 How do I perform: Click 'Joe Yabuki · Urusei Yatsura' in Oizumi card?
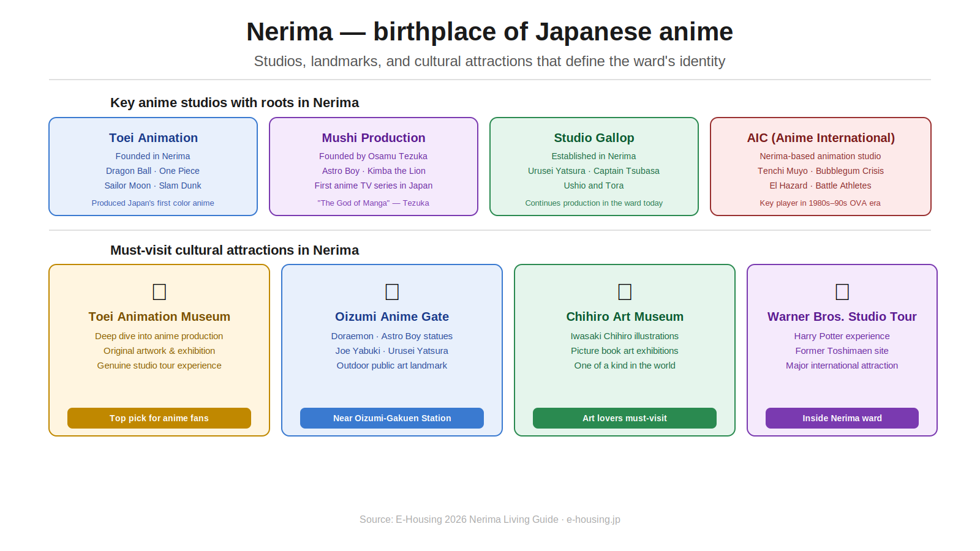pyautogui.click(x=392, y=351)
